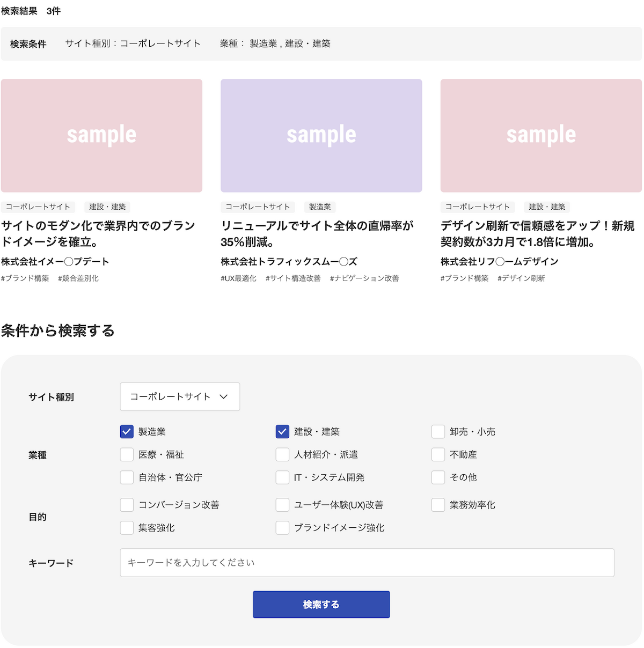Screen dimensions: 644x648
Task: Click the #デザイン刷新 hashtag
Action: click(521, 278)
